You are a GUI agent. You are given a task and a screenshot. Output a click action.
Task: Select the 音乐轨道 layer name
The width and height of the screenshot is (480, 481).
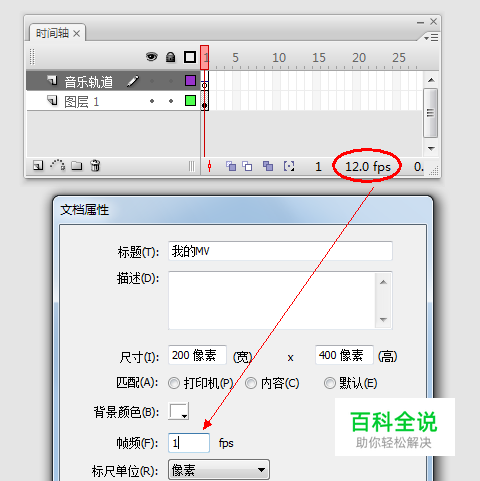(89, 82)
